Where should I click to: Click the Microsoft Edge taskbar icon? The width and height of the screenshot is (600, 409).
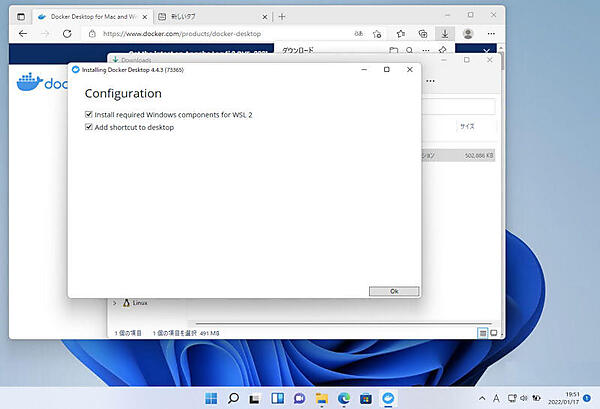click(x=344, y=398)
